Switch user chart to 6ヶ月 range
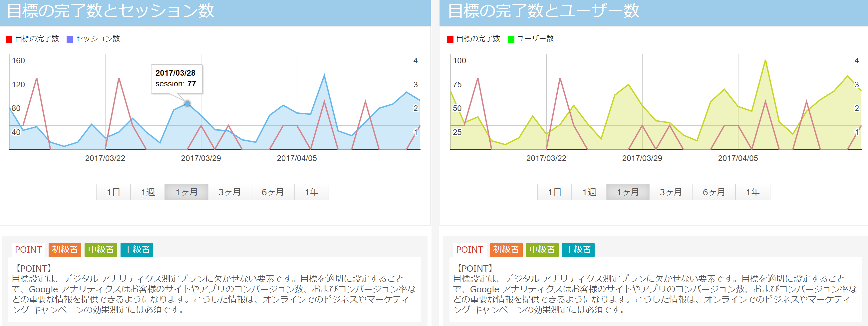Image resolution: width=868 pixels, height=326 pixels. tap(714, 192)
